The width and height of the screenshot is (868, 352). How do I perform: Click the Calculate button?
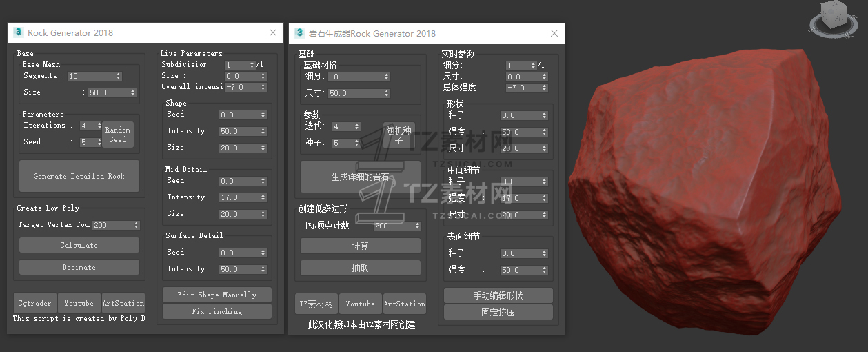tap(79, 245)
